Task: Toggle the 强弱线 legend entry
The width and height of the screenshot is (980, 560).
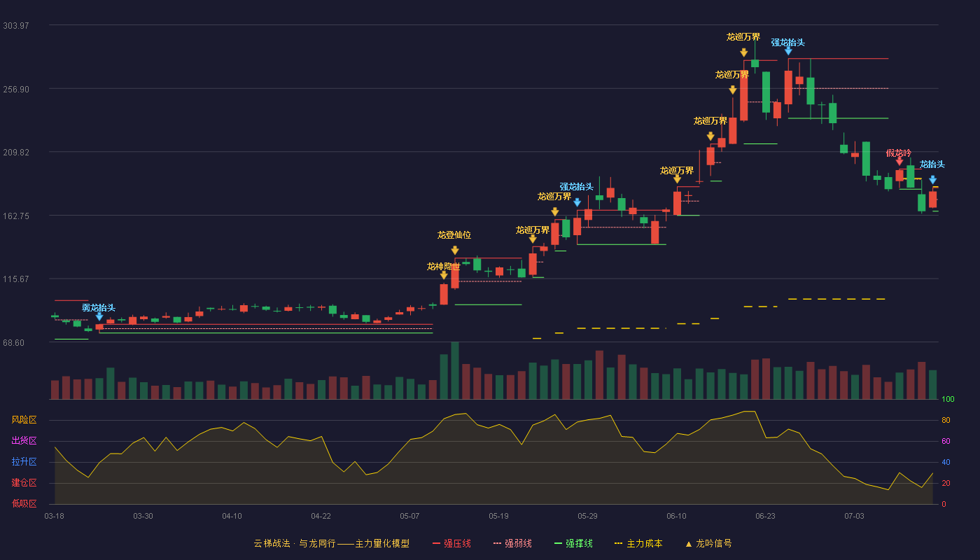Action: pos(512,543)
